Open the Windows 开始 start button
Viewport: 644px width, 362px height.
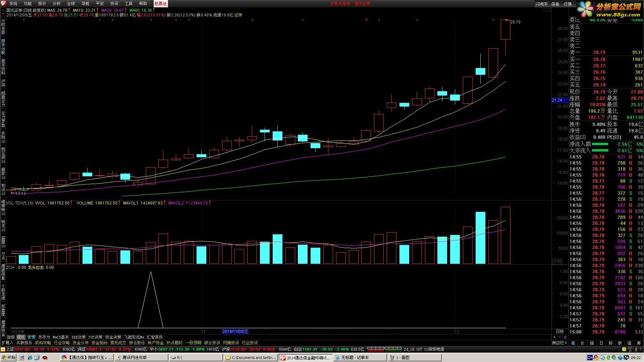coord(8,358)
